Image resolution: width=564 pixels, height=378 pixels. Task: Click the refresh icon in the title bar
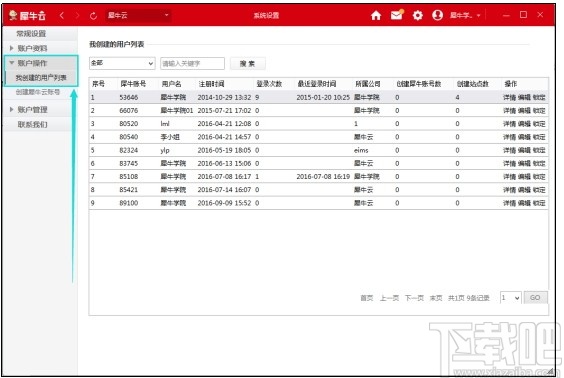[x=93, y=16]
